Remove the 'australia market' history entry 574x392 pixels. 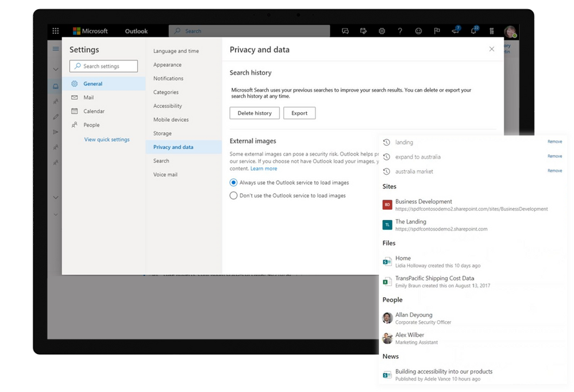click(x=554, y=171)
